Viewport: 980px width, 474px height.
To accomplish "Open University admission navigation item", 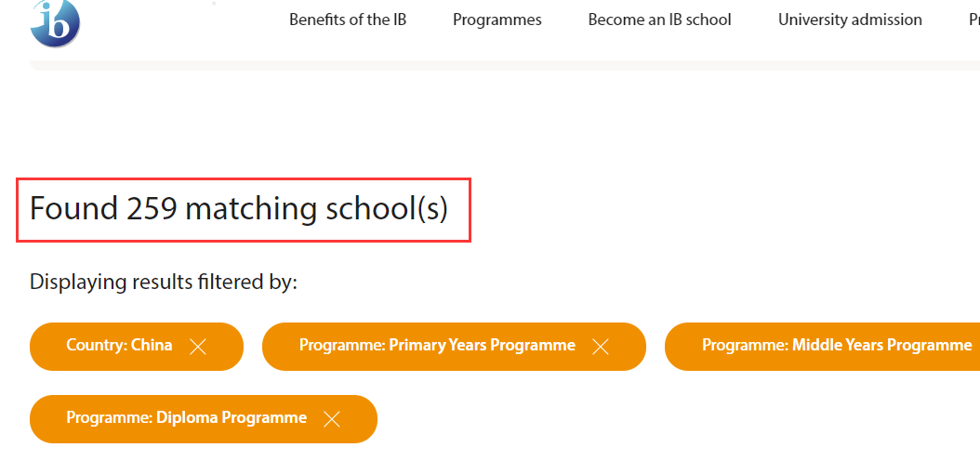I will (850, 20).
